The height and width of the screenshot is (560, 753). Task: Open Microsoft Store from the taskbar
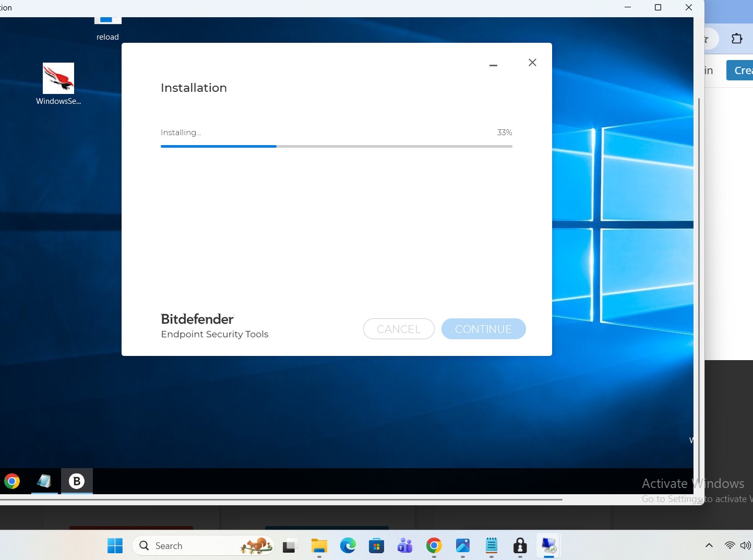[376, 546]
